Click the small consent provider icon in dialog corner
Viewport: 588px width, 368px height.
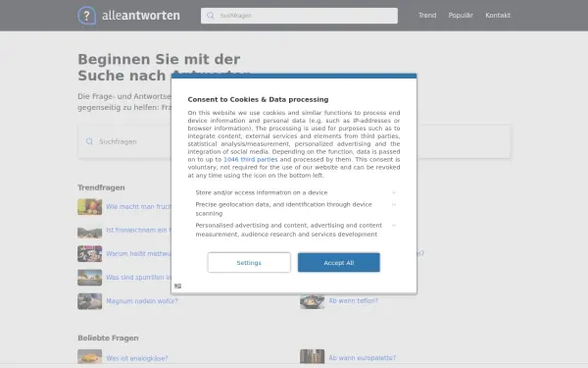pyautogui.click(x=177, y=287)
